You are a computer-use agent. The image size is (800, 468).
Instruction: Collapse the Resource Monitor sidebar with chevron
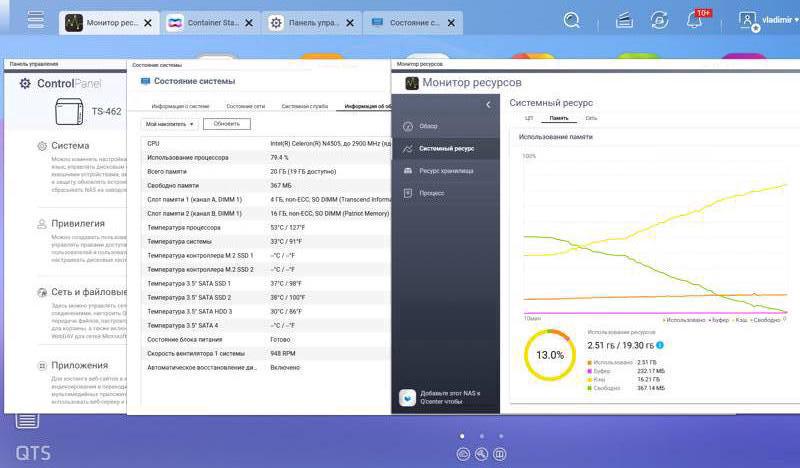point(488,105)
